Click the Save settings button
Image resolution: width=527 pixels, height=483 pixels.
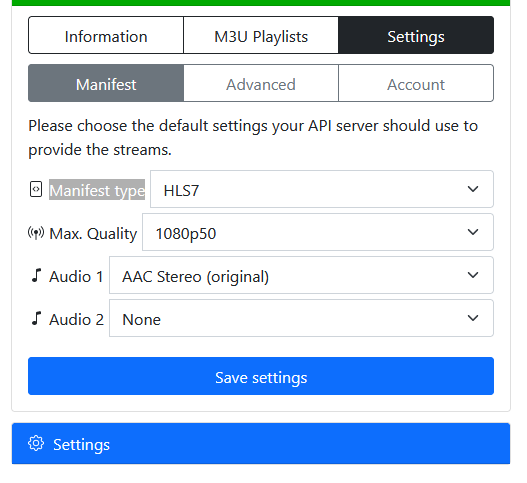pyautogui.click(x=261, y=376)
